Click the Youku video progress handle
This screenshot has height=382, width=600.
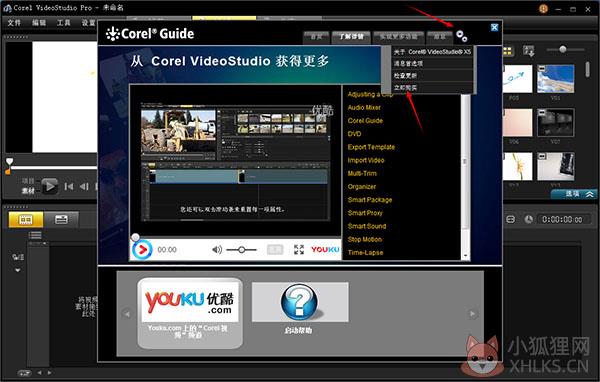pos(135,237)
